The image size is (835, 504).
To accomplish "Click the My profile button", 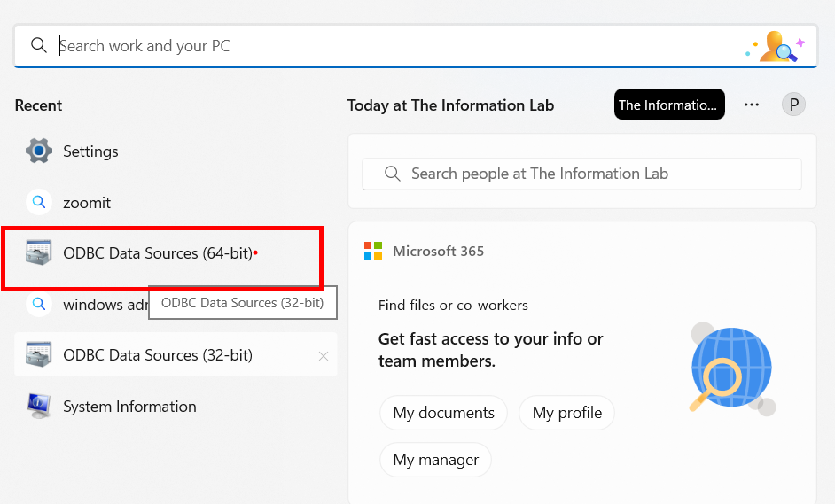I will point(566,413).
